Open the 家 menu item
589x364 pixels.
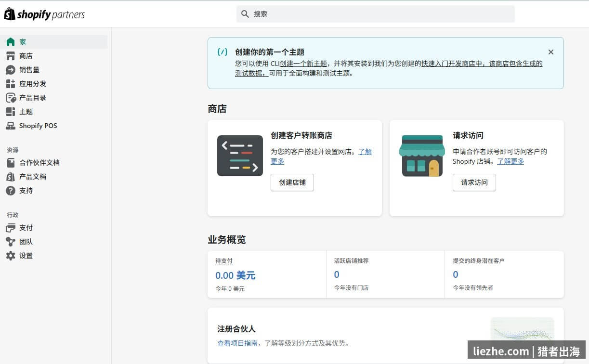pos(54,42)
